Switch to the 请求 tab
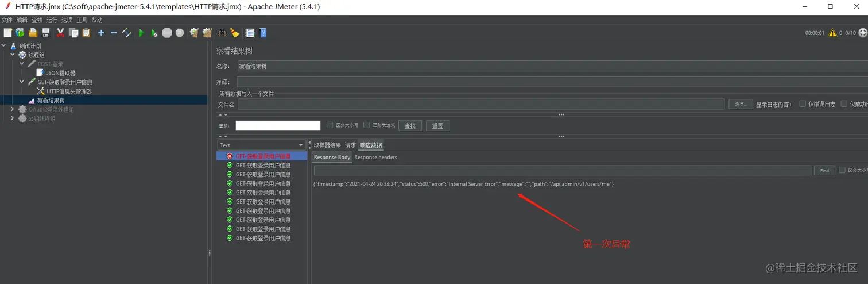The image size is (868, 284). tap(350, 145)
